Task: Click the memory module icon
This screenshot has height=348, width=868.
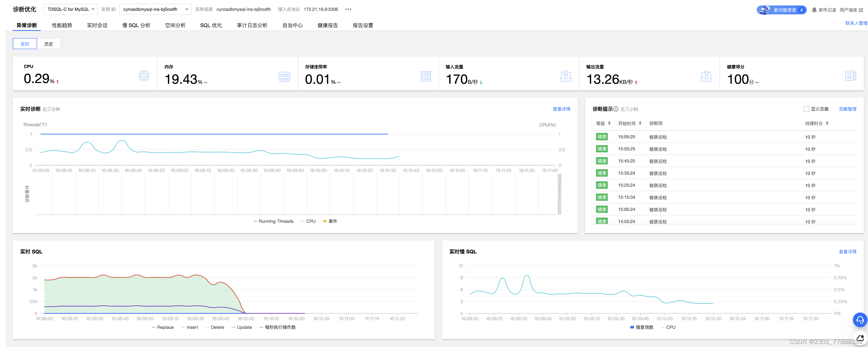Action: point(284,77)
